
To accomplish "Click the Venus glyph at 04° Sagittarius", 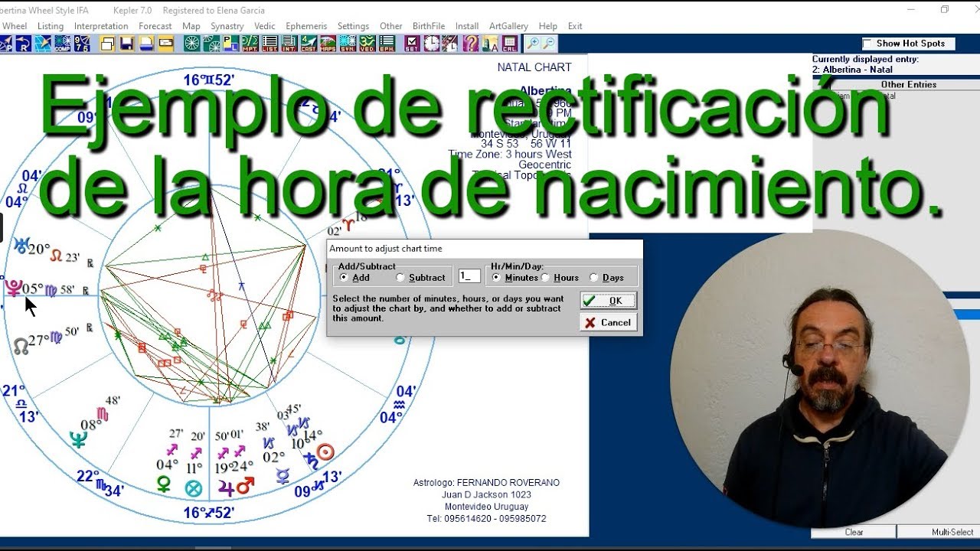I will click(163, 484).
